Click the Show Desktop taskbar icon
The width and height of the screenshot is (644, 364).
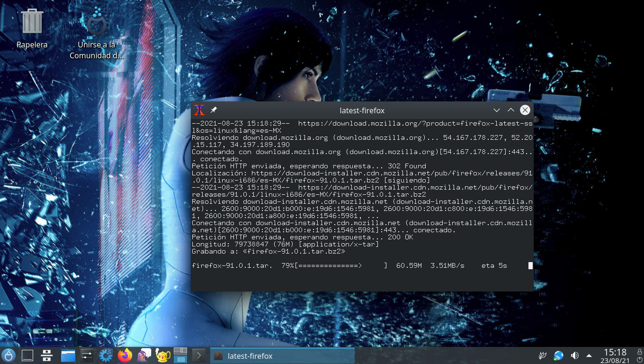27,355
